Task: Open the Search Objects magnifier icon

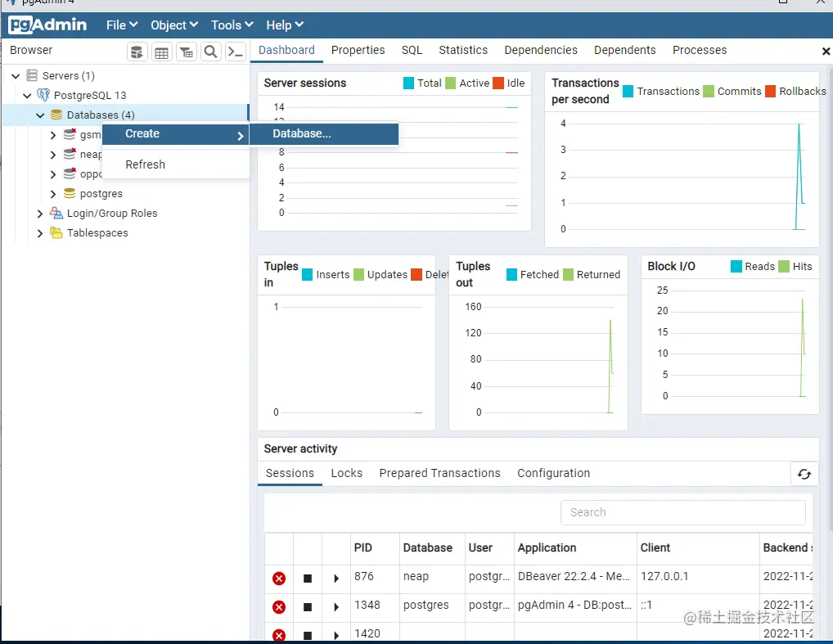Action: click(211, 52)
